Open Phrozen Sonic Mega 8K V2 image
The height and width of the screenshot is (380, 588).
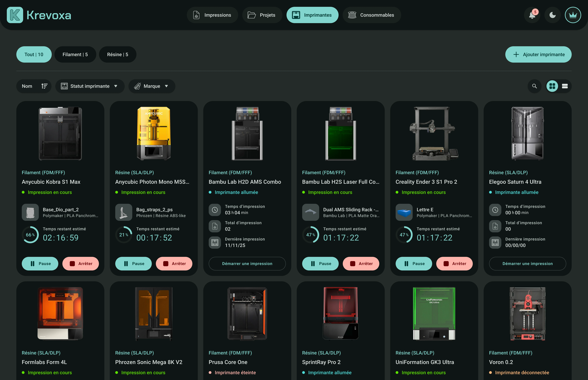click(x=154, y=314)
